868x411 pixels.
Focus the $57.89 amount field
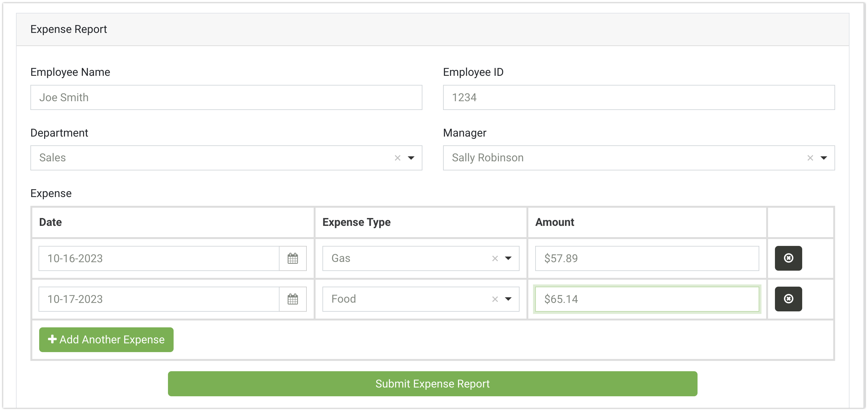pyautogui.click(x=647, y=258)
